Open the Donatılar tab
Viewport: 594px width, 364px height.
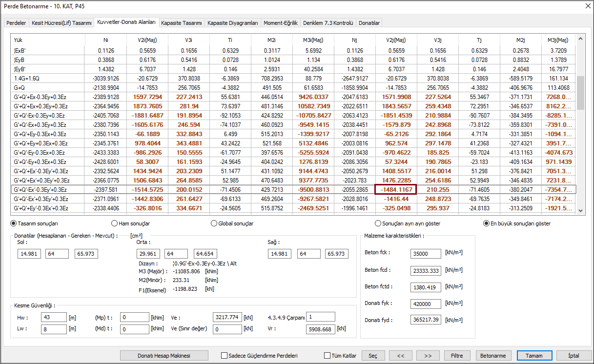coord(369,23)
